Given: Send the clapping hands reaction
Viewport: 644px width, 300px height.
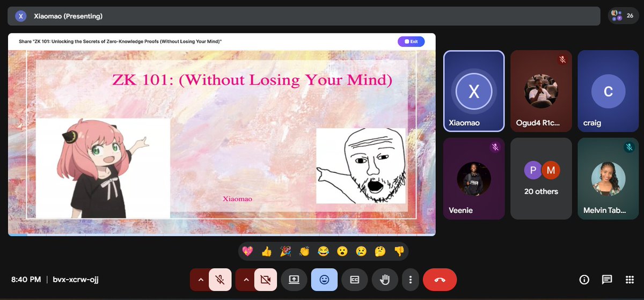Looking at the screenshot, I should [304, 251].
